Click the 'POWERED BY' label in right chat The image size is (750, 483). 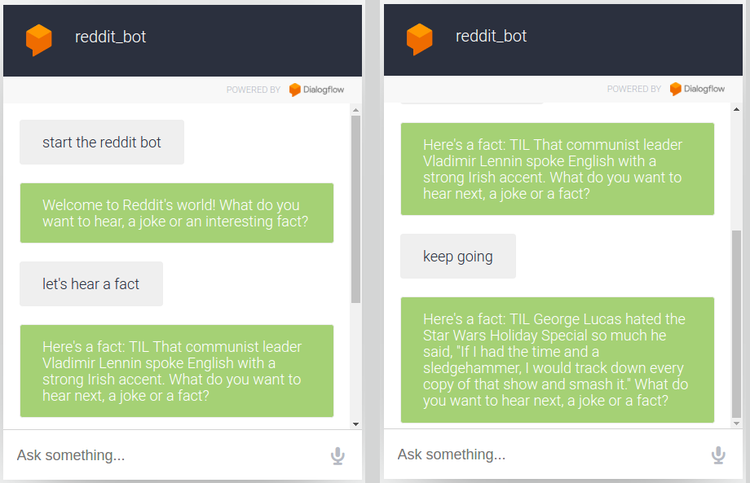[x=634, y=89]
